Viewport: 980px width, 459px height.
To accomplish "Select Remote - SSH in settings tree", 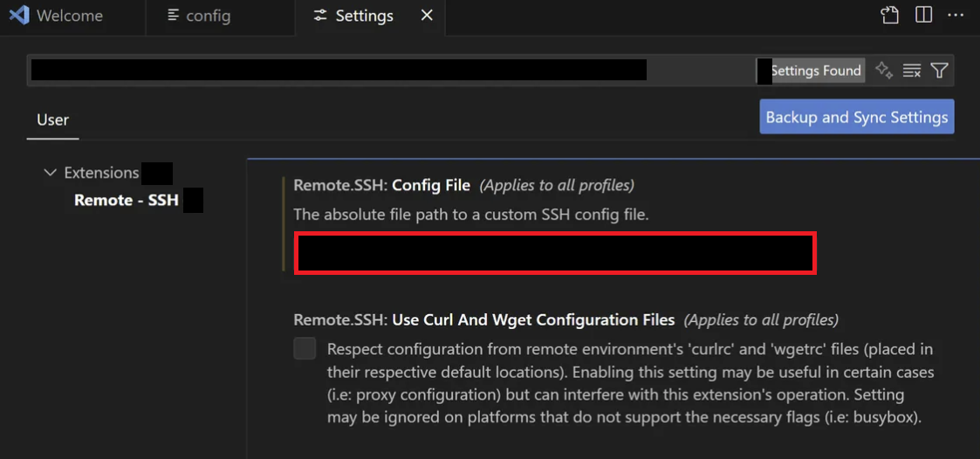I will point(127,200).
